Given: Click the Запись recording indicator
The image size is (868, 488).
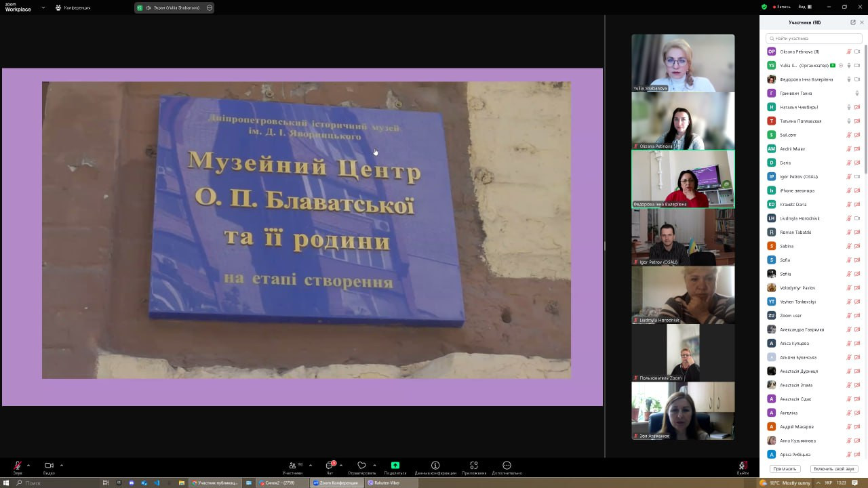Looking at the screenshot, I should pyautogui.click(x=782, y=7).
